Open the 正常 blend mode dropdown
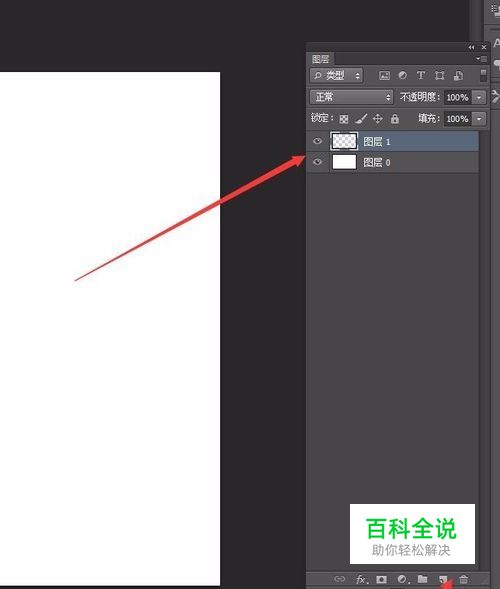The image size is (500, 589). (x=351, y=97)
